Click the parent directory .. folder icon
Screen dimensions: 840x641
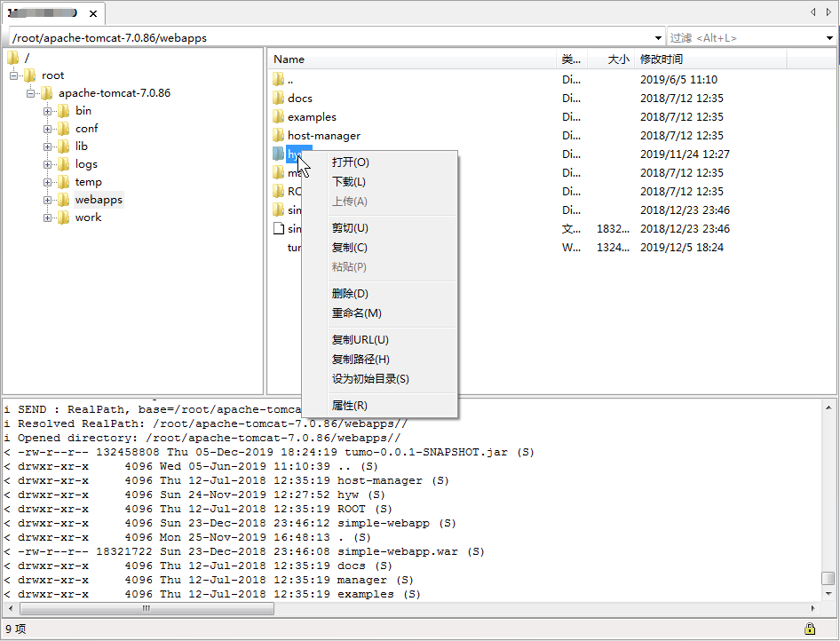[278, 79]
